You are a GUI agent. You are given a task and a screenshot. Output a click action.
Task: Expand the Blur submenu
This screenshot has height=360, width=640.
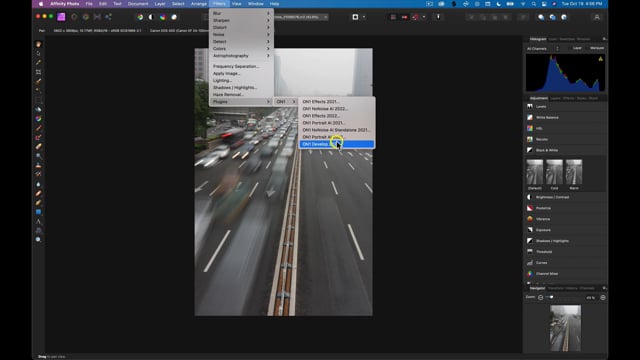(241, 13)
